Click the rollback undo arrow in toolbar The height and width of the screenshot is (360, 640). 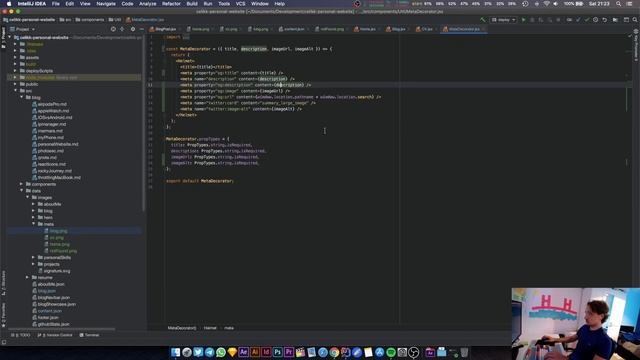pyautogui.click(x=604, y=20)
